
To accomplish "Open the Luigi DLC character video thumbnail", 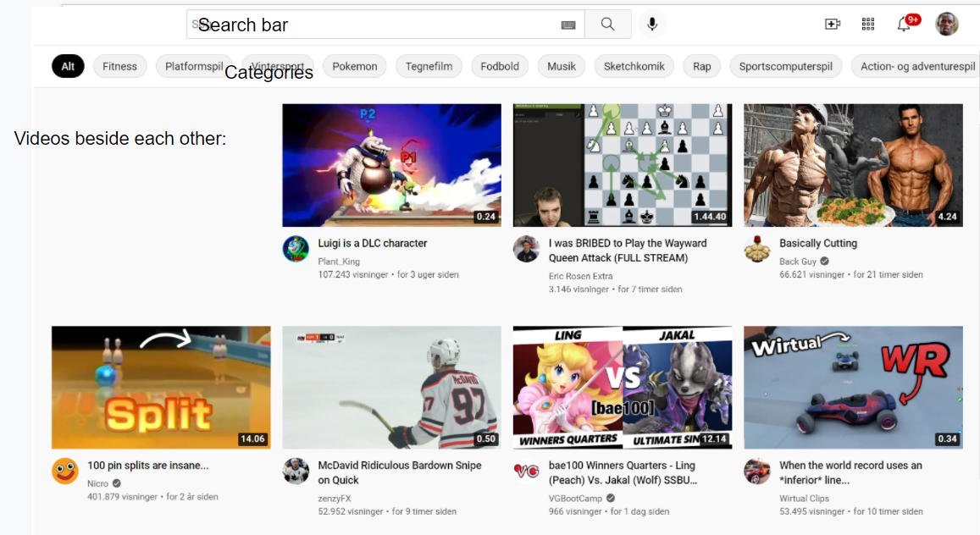I will pyautogui.click(x=391, y=165).
